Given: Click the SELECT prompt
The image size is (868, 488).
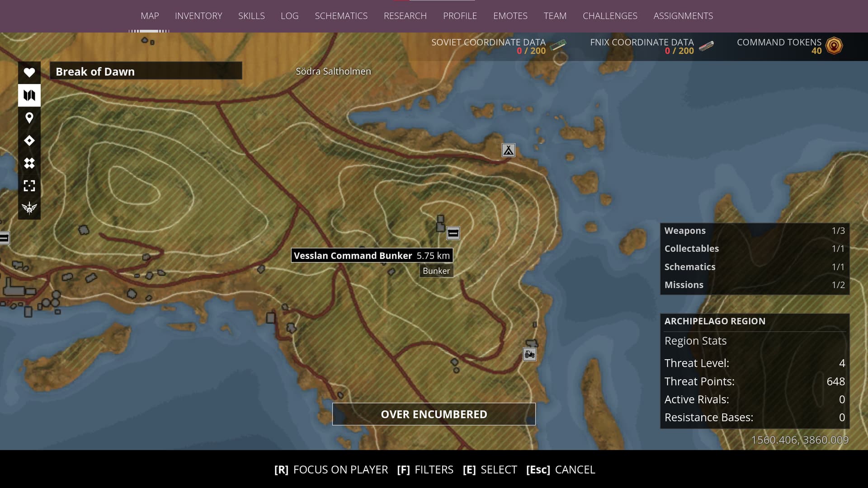Looking at the screenshot, I should click(490, 469).
